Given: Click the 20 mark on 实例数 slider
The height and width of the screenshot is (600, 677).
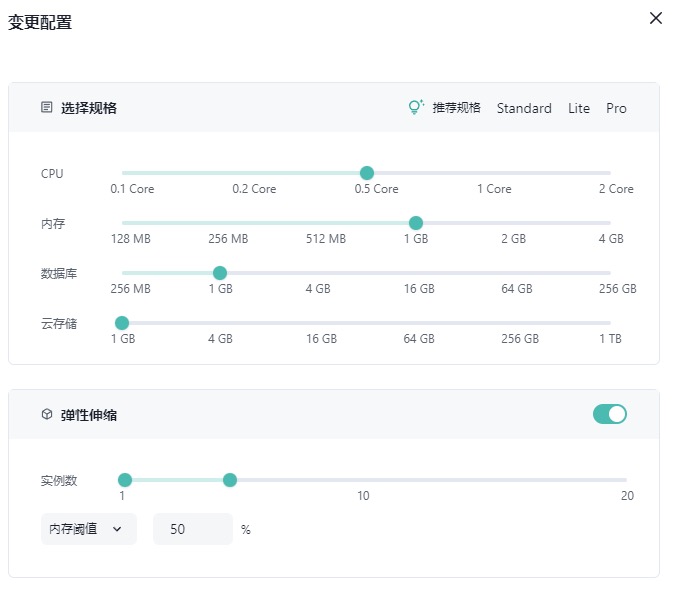Looking at the screenshot, I should (x=627, y=496).
